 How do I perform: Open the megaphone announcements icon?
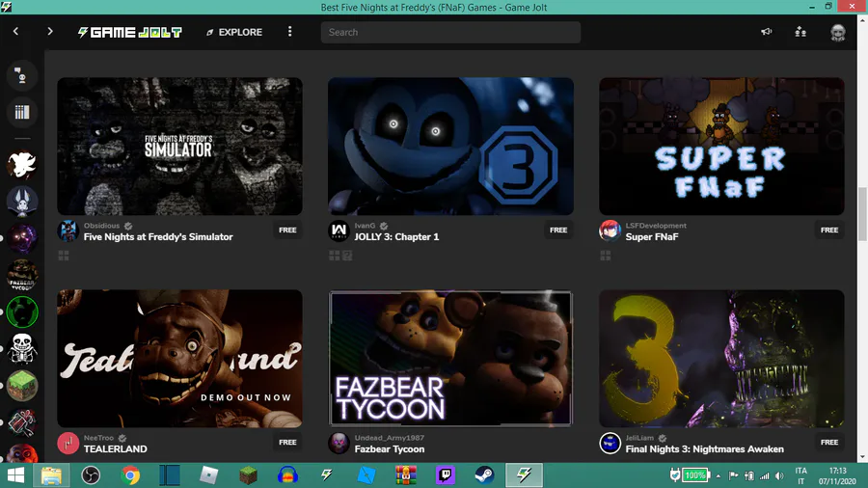click(766, 32)
